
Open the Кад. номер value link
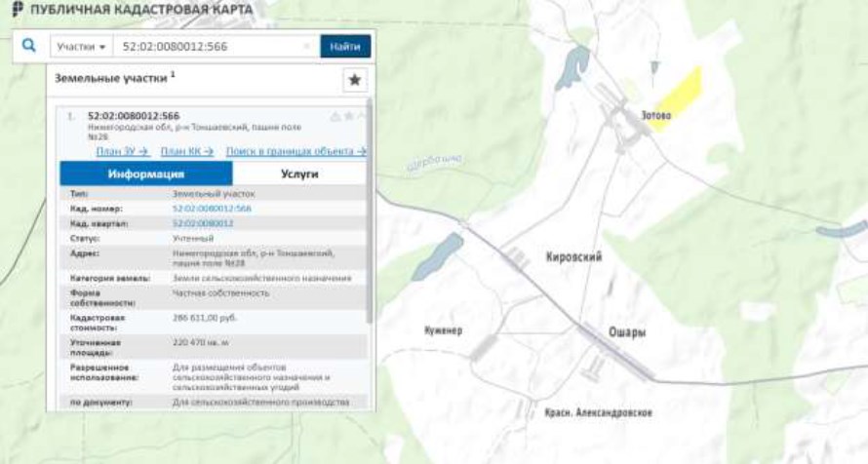[x=212, y=209]
